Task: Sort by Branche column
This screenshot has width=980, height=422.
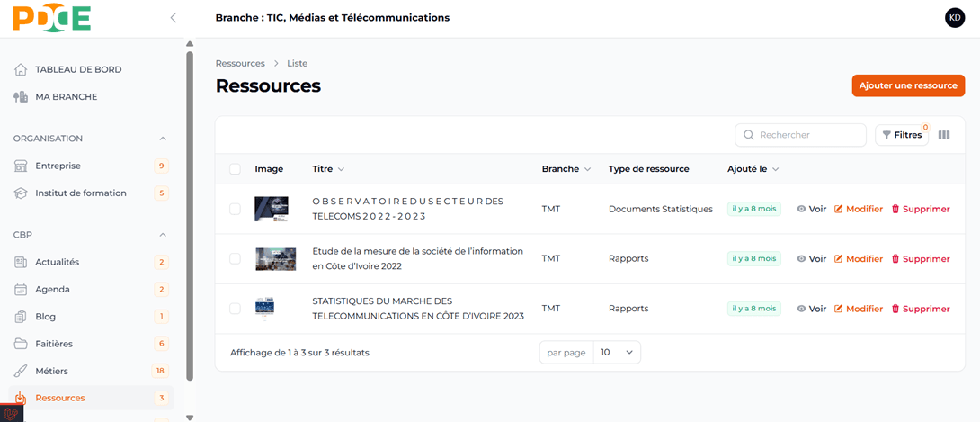Action: [566, 169]
